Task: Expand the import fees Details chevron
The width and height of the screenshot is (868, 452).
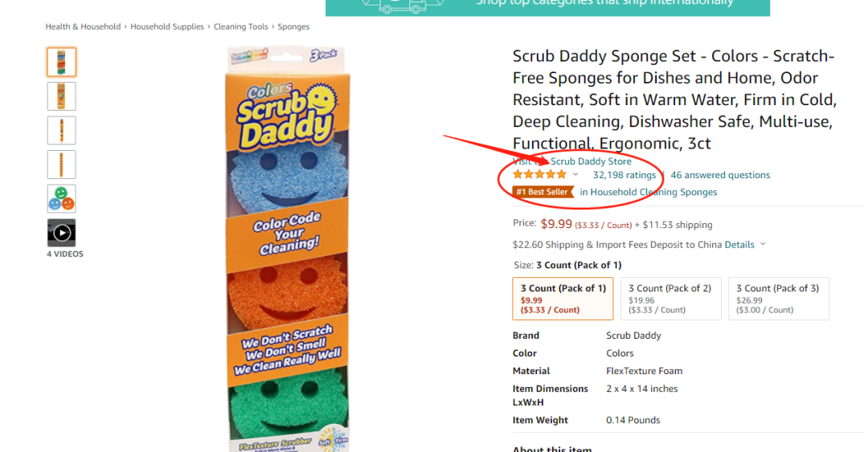Action: click(763, 244)
